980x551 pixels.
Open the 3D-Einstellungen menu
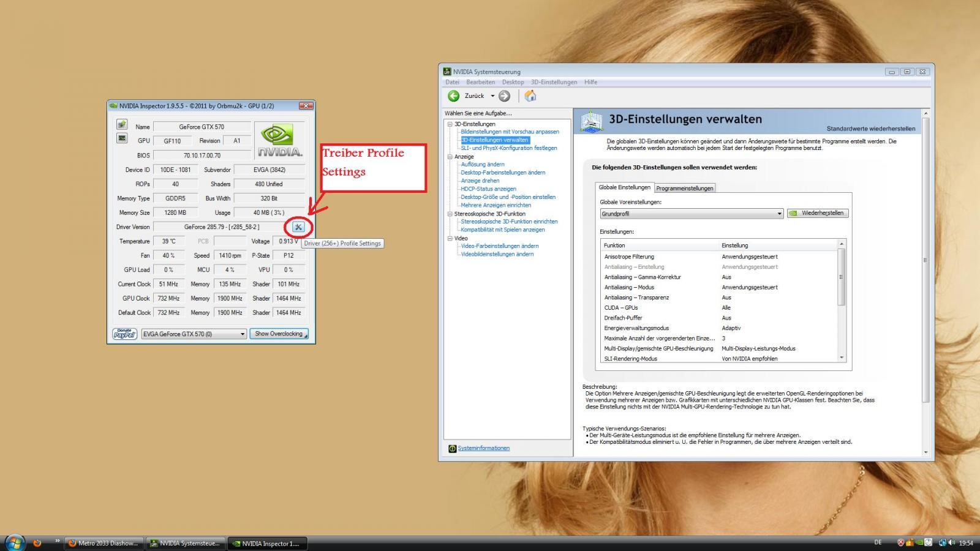[554, 82]
